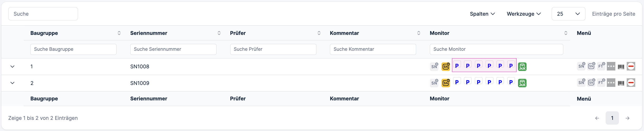The image size is (644, 131).
Task: Click first blue P icon for SN1009
Action: pyautogui.click(x=457, y=82)
